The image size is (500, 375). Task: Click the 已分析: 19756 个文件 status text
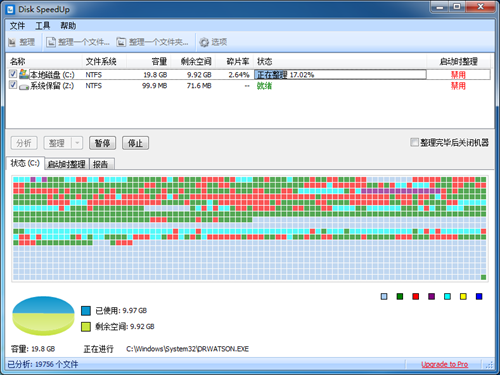[43, 364]
